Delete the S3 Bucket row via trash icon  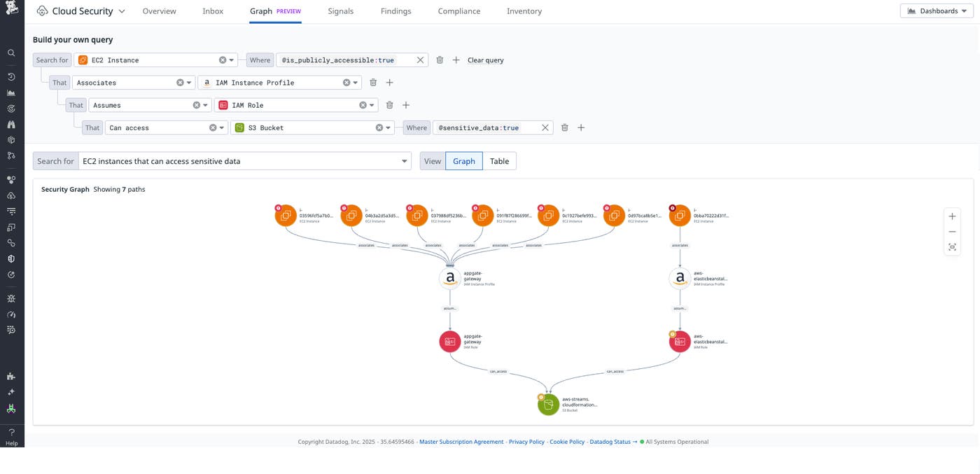tap(564, 127)
